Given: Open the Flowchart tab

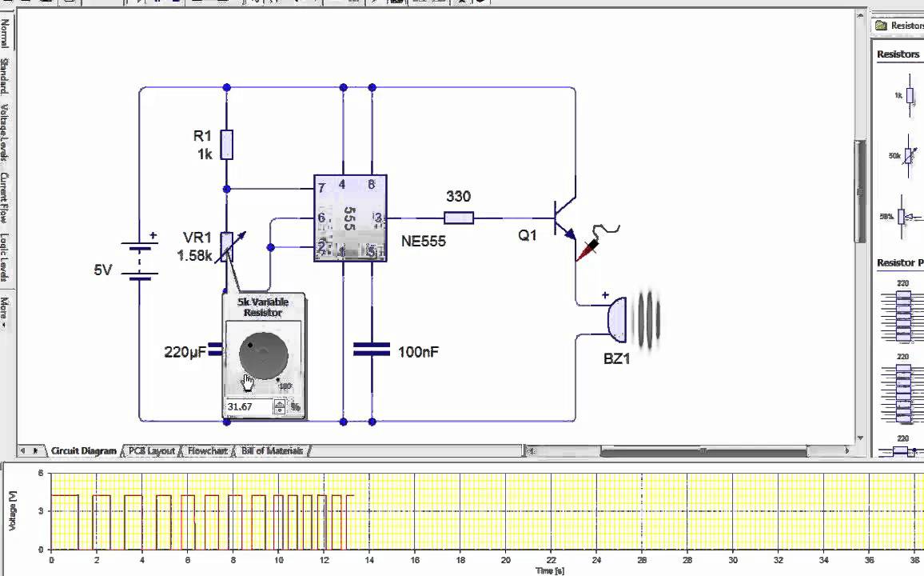Looking at the screenshot, I should 208,451.
